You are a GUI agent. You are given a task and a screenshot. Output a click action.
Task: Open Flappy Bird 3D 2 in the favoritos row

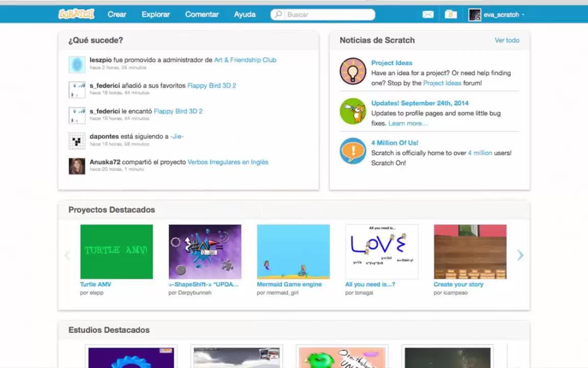click(211, 85)
